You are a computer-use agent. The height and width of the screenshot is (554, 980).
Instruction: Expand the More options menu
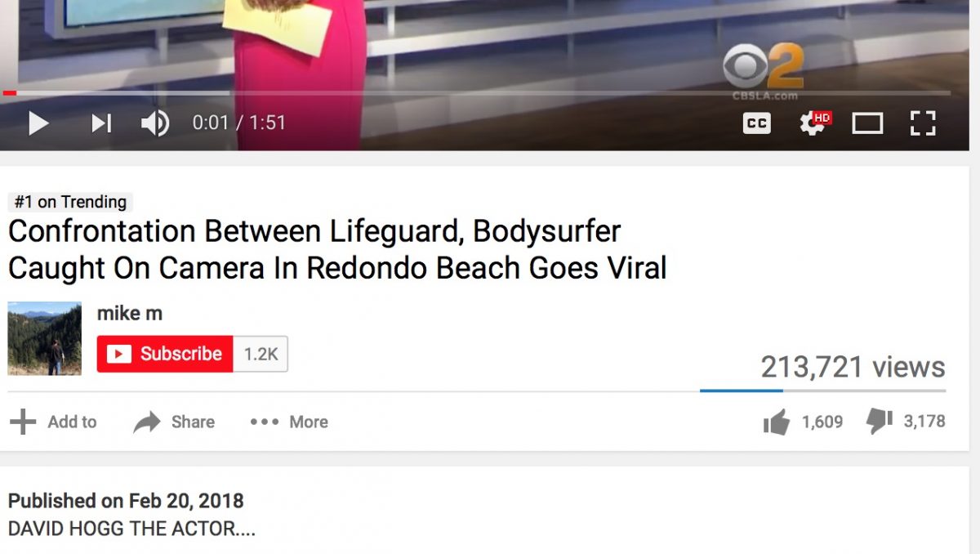(289, 422)
